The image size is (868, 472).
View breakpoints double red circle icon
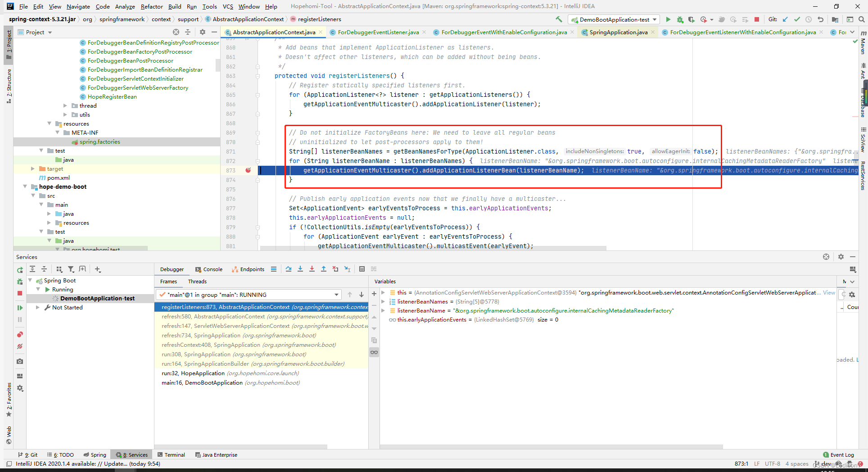tap(20, 335)
